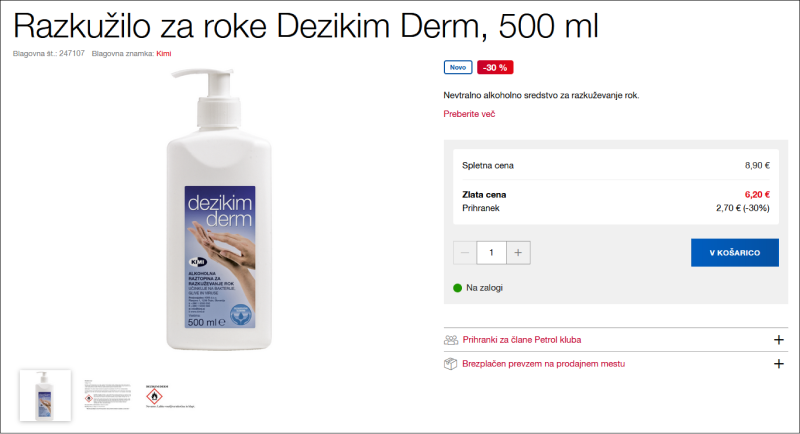Click the minus quantity button
This screenshot has height=434, width=800.
pos(465,252)
